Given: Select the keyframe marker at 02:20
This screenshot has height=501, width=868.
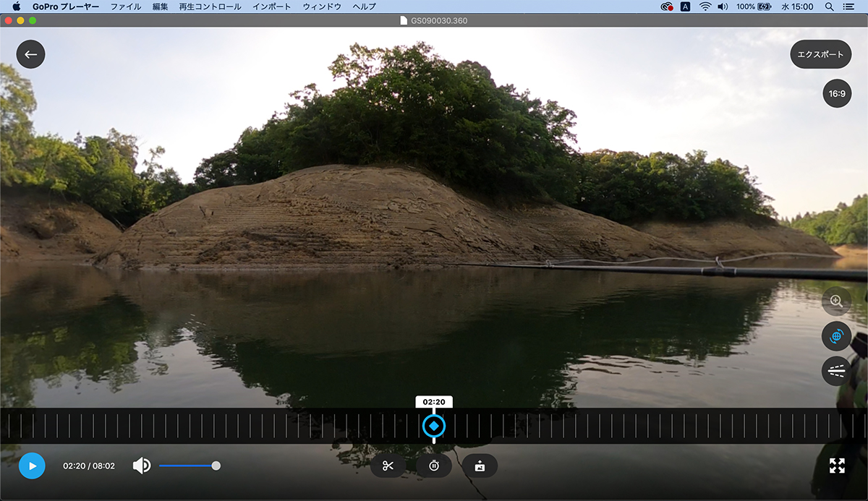Looking at the screenshot, I should (x=434, y=427).
